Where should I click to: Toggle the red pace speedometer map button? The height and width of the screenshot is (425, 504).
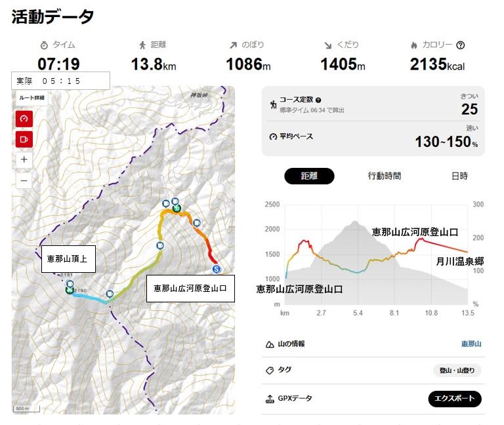click(24, 119)
